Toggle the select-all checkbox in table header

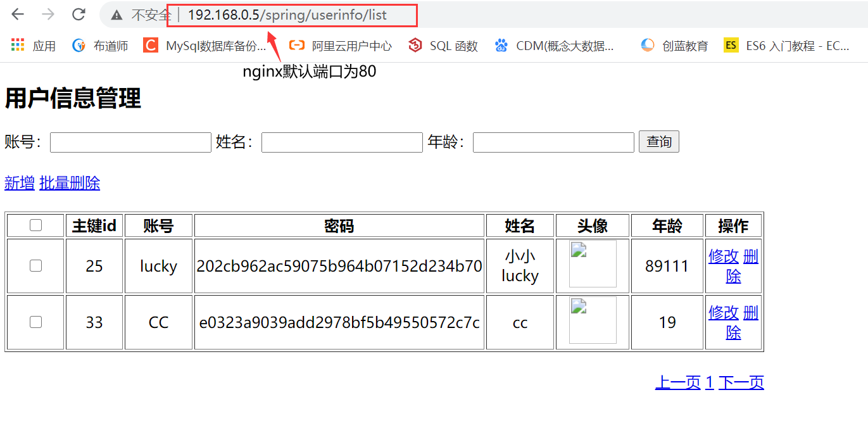tap(35, 225)
